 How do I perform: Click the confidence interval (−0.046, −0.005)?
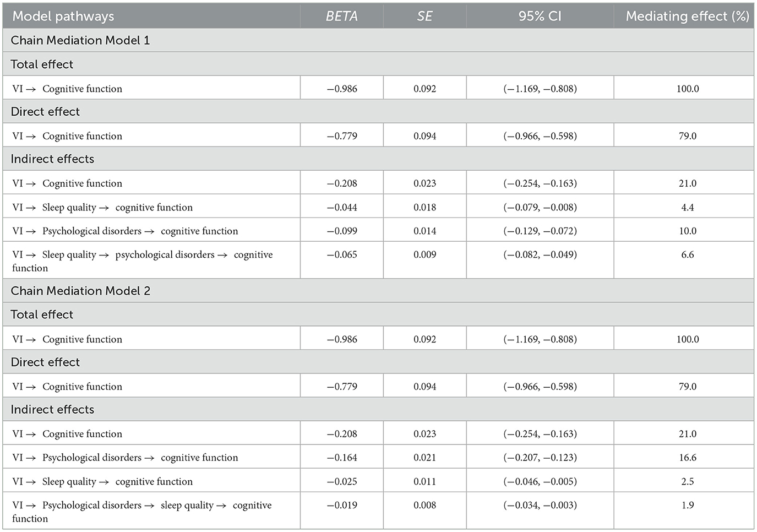point(540,482)
